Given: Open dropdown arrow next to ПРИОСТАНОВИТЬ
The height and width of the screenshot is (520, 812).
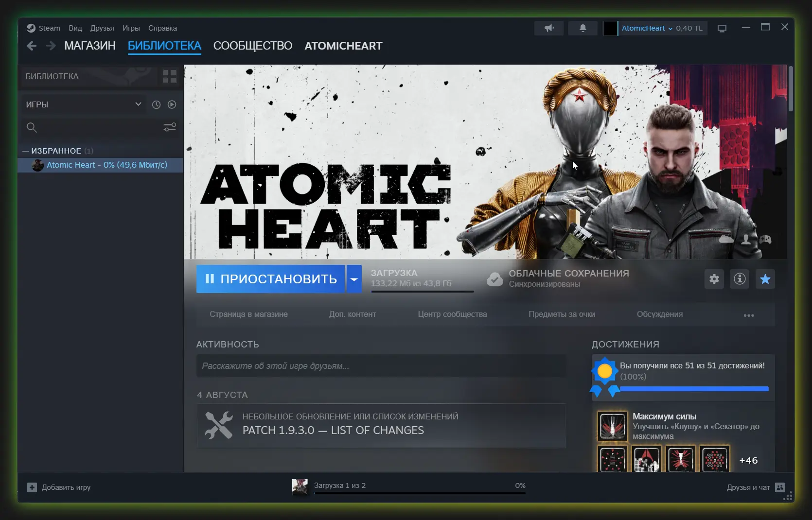Looking at the screenshot, I should [x=354, y=279].
